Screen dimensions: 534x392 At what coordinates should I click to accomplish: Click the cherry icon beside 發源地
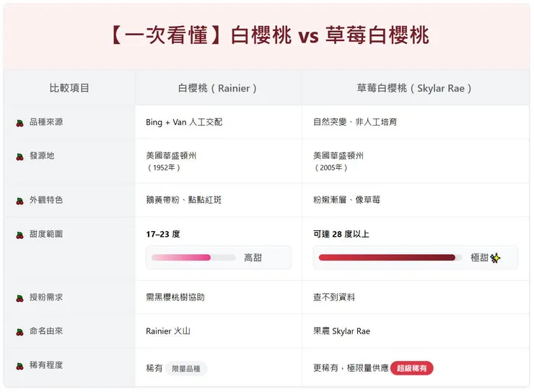tap(20, 157)
